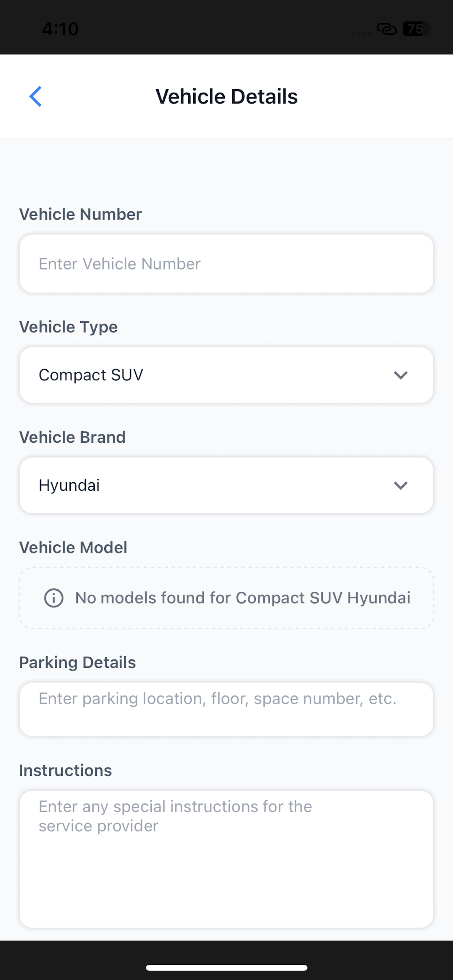453x980 pixels.
Task: Tap the 4:10 clock in status bar
Action: pyautogui.click(x=60, y=29)
